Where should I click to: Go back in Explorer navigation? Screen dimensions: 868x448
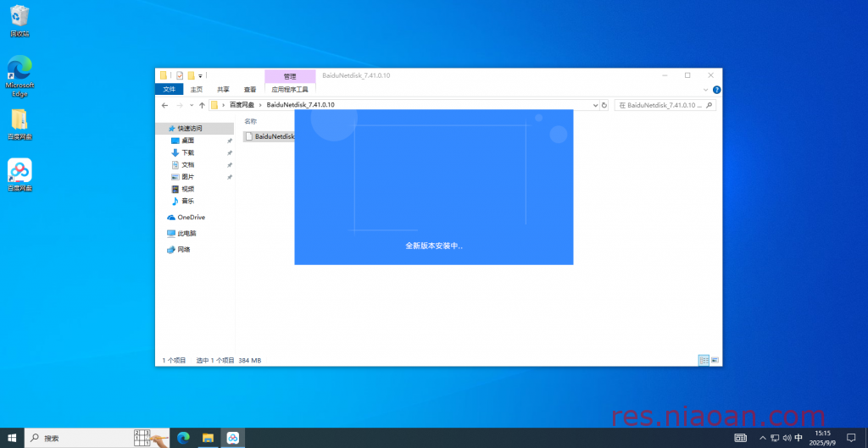click(x=165, y=105)
